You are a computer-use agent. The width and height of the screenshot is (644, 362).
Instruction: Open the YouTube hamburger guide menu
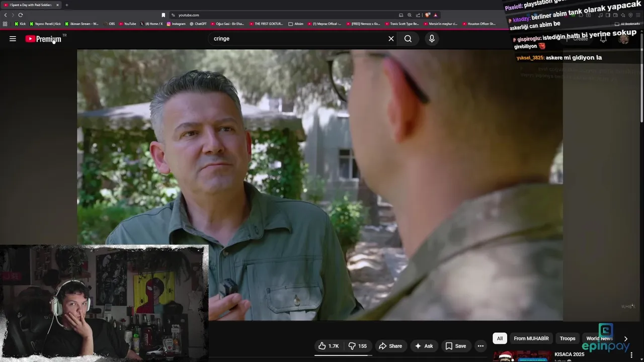pos(13,39)
